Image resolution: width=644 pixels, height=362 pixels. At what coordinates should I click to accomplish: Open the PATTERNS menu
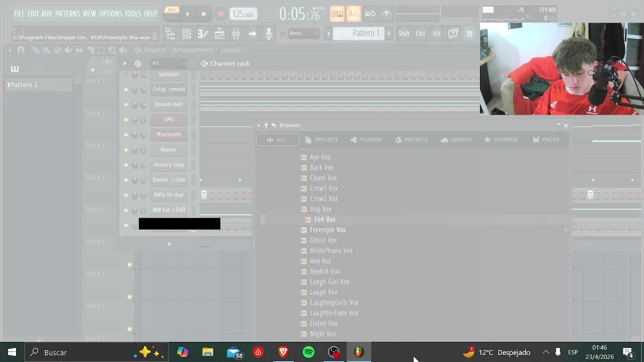[67, 14]
